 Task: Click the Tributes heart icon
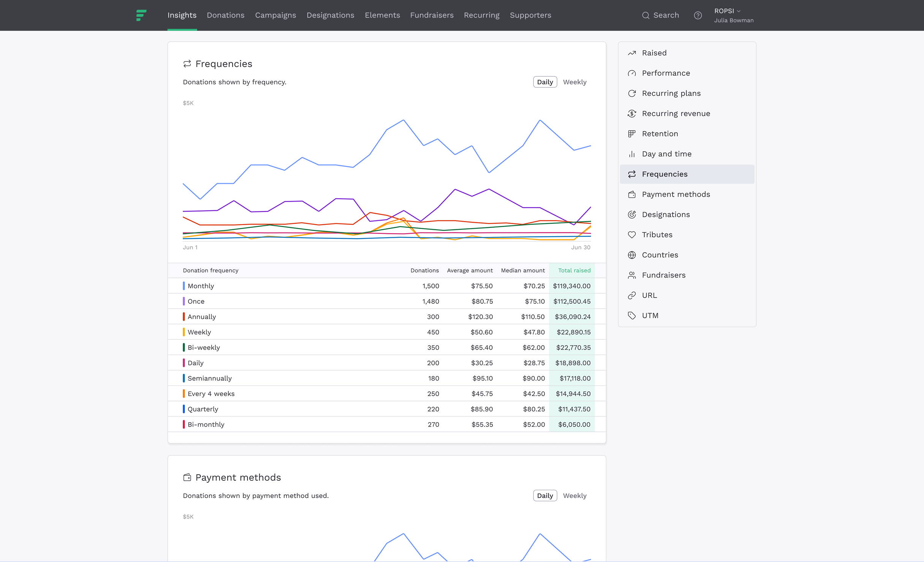point(632,235)
